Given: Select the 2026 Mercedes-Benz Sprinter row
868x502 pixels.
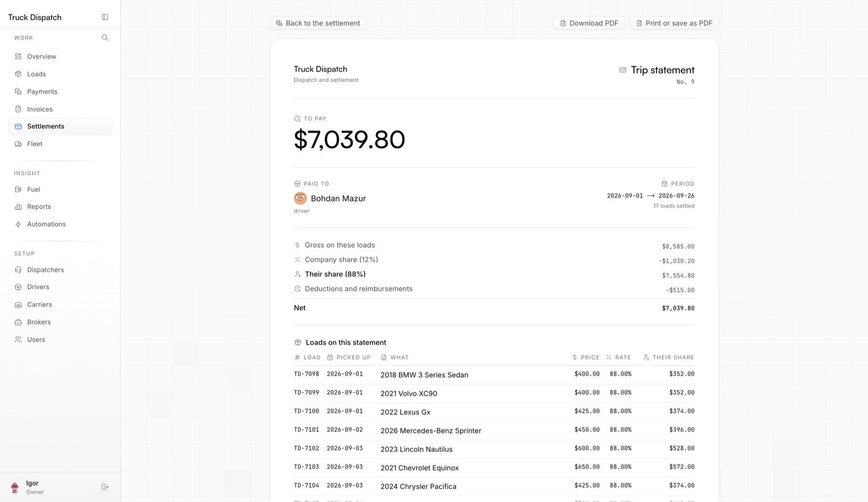Looking at the screenshot, I should [494, 431].
